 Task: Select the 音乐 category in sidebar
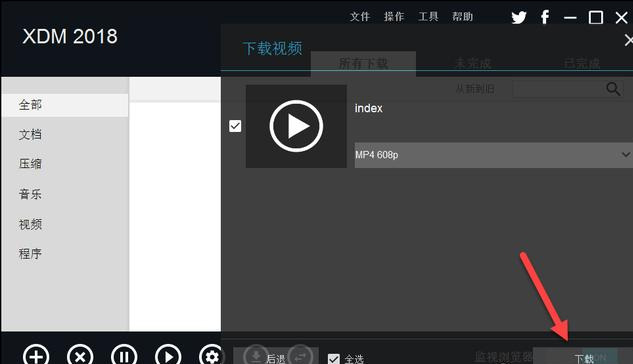30,194
